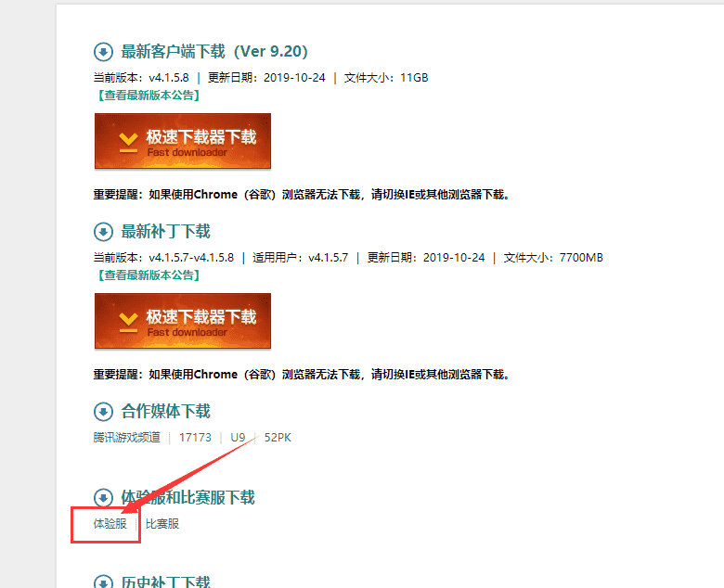Open 腾讯游戏频道 media link
The height and width of the screenshot is (588, 724).
coord(126,437)
